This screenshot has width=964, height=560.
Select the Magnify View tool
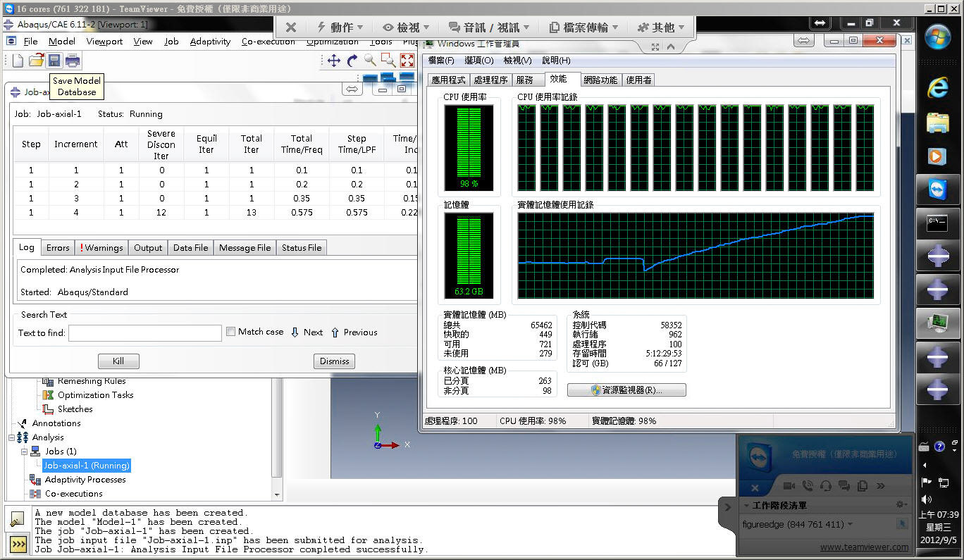tap(370, 61)
